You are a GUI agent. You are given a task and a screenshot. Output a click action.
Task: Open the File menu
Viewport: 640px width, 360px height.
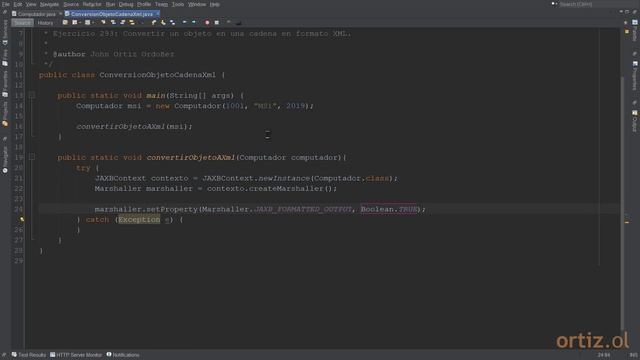tap(6, 4)
